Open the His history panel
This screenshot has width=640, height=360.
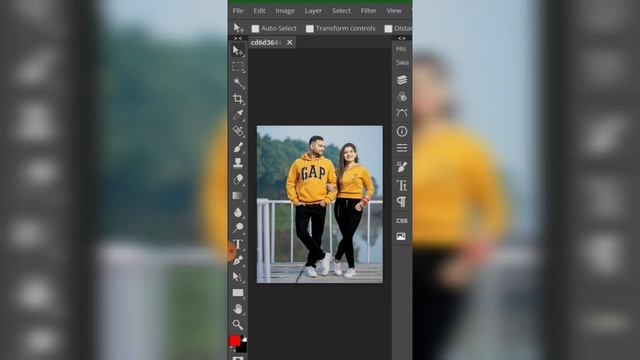(401, 49)
